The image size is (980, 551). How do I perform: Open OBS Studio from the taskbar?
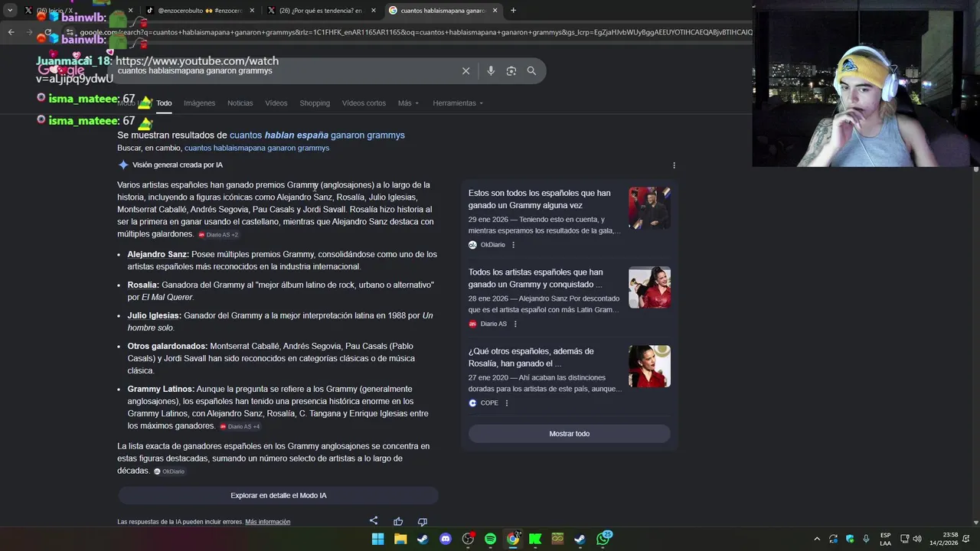[x=468, y=539]
